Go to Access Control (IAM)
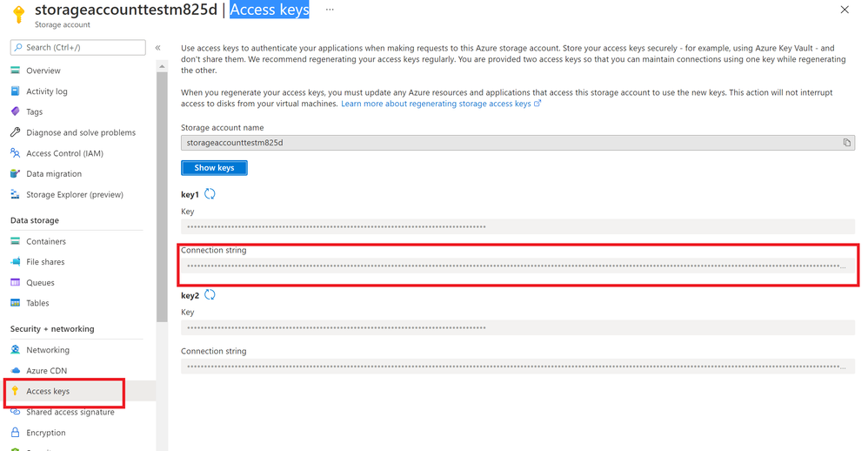 [64, 153]
